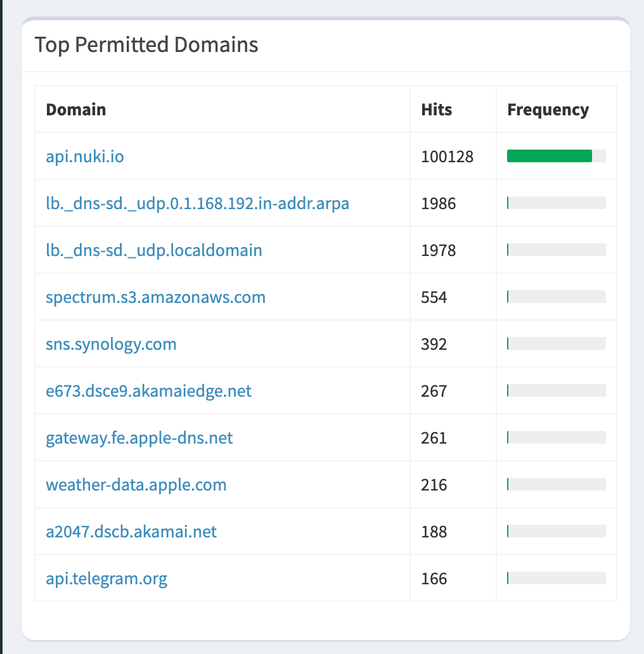Open the sns.synology.com link
Screen dimensions: 644x654
[x=111, y=344]
